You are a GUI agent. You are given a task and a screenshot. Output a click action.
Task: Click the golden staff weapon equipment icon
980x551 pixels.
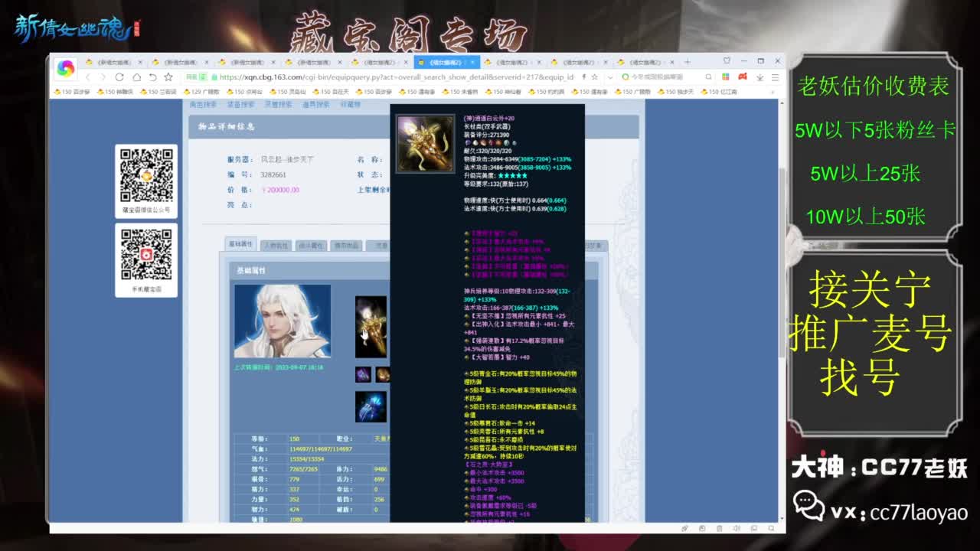(x=371, y=327)
